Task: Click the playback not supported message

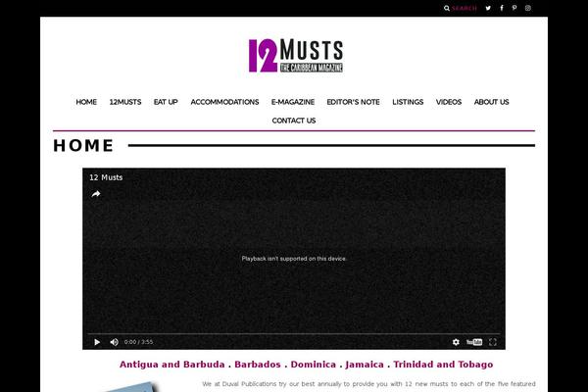Action: pyautogui.click(x=294, y=259)
